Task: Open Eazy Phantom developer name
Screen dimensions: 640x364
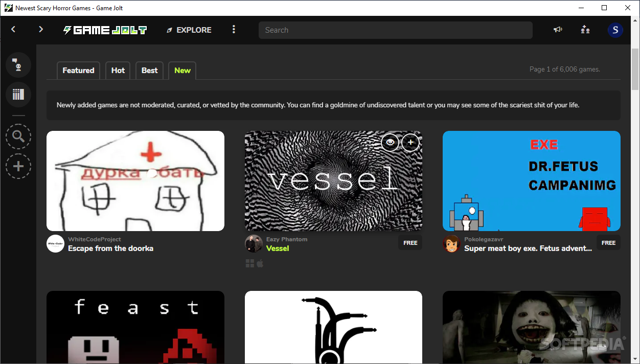Action: click(x=287, y=239)
